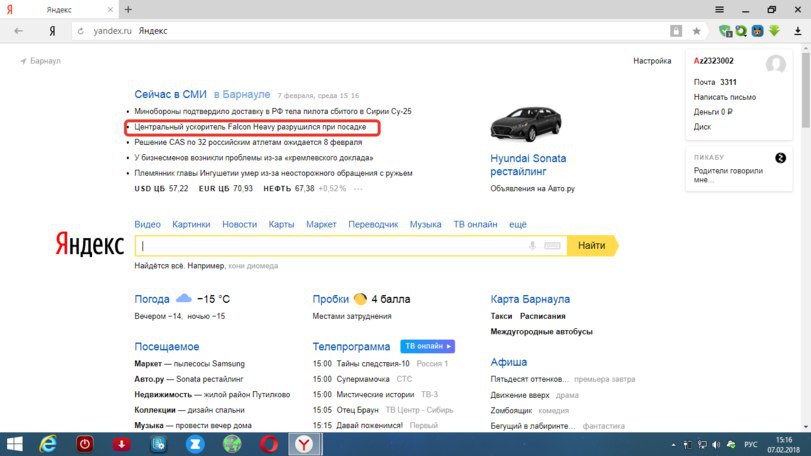The width and height of the screenshot is (811, 456).
Task: Open the Пробки traffic link
Action: click(x=331, y=299)
